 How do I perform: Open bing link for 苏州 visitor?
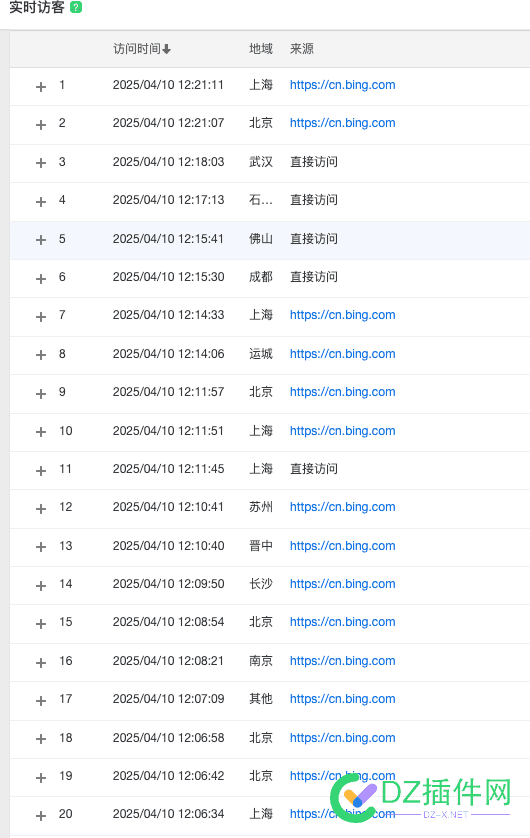(x=342, y=507)
